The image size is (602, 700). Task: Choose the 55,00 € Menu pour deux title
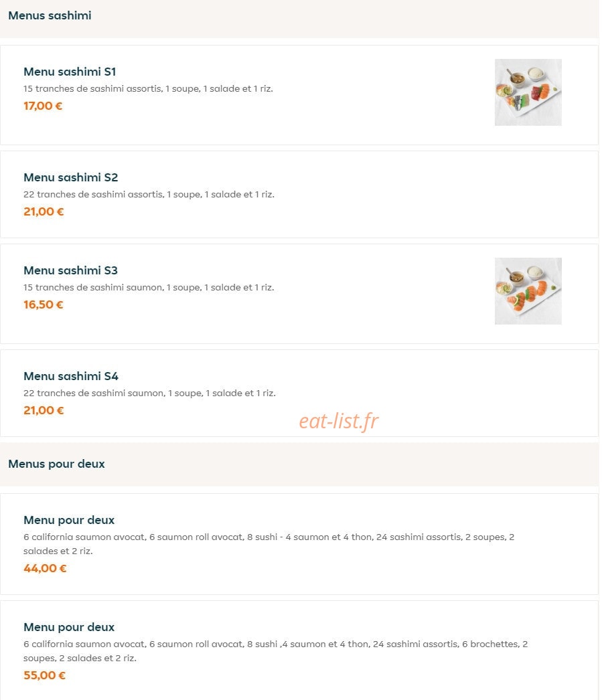coord(69,627)
